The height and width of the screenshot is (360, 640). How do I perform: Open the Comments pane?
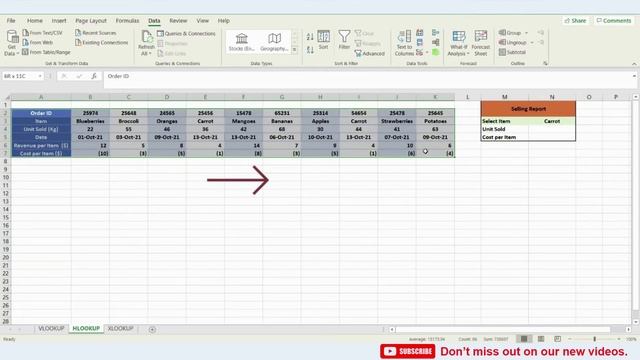(614, 20)
